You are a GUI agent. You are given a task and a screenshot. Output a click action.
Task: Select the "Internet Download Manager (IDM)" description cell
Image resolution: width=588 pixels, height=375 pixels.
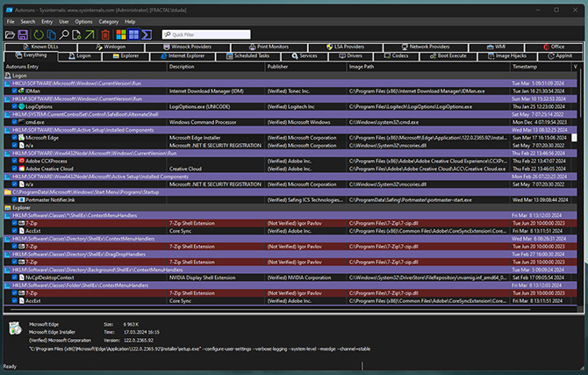[x=206, y=91]
